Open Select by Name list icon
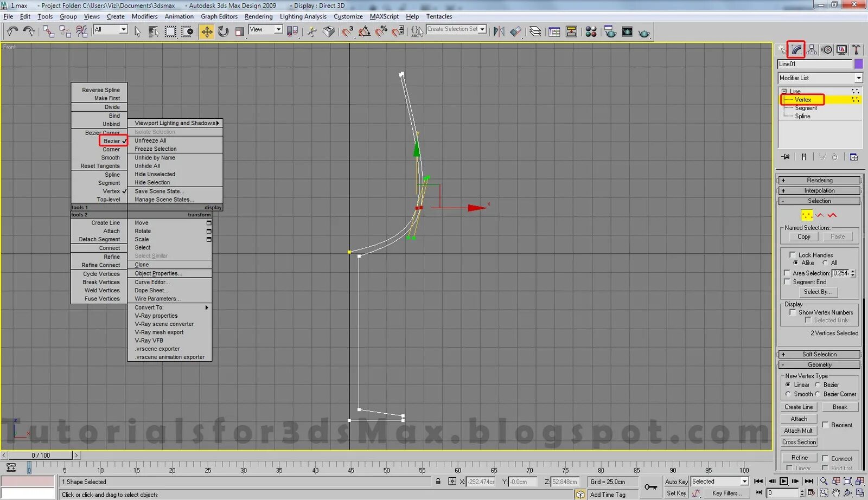The image size is (868, 500). pyautogui.click(x=154, y=31)
